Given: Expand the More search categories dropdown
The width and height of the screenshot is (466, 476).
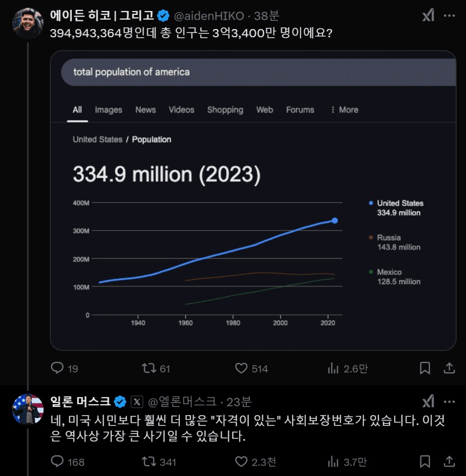Looking at the screenshot, I should (343, 110).
